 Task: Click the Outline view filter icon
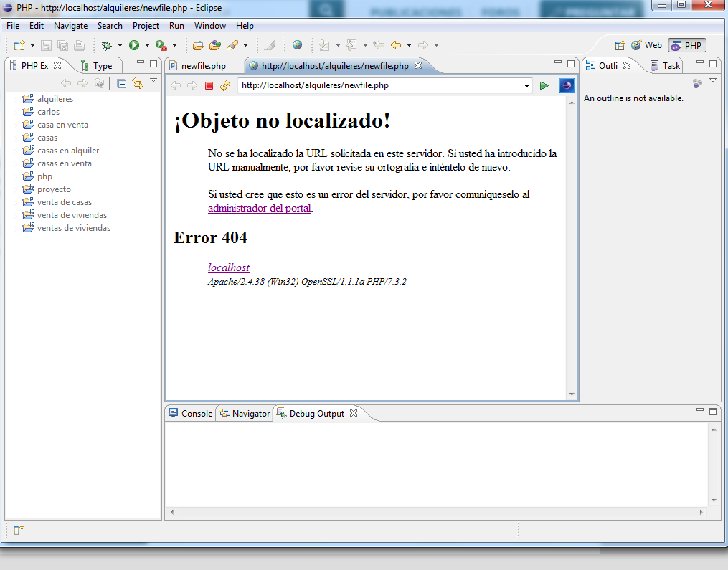[x=697, y=84]
